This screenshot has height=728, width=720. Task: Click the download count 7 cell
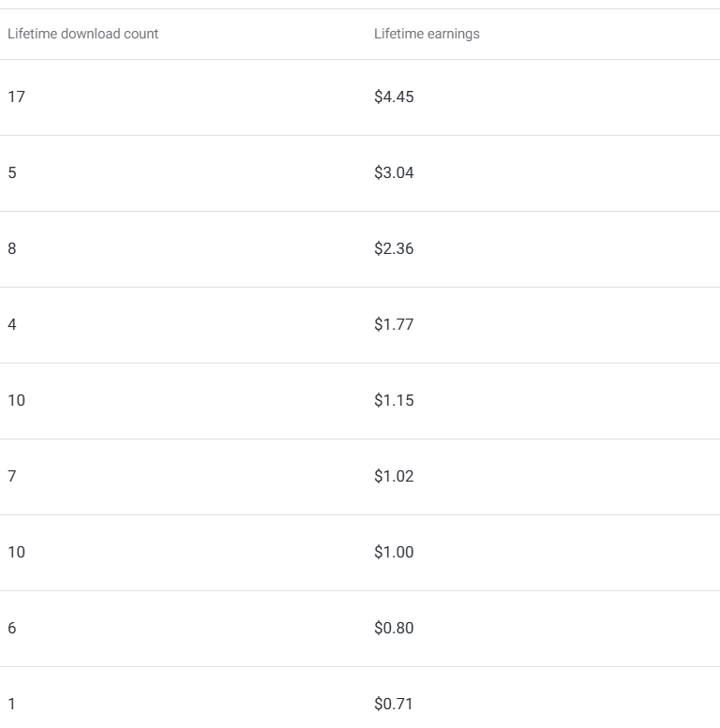pos(12,476)
